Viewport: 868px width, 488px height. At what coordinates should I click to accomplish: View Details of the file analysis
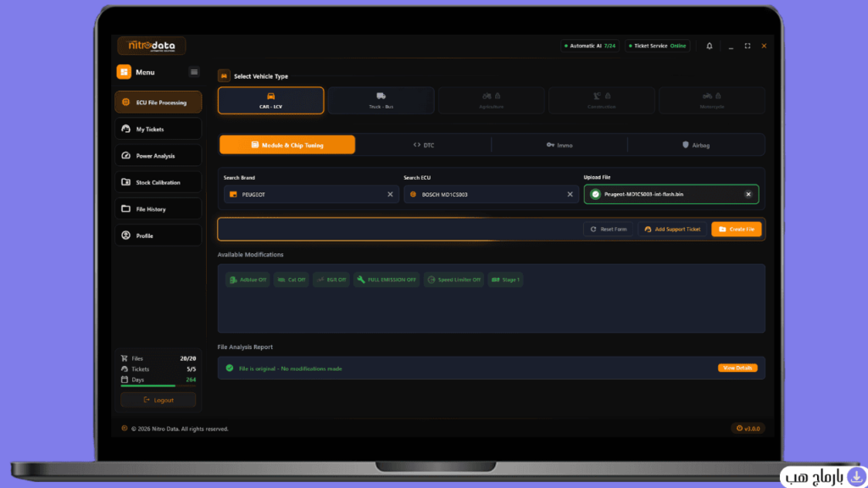tap(737, 368)
